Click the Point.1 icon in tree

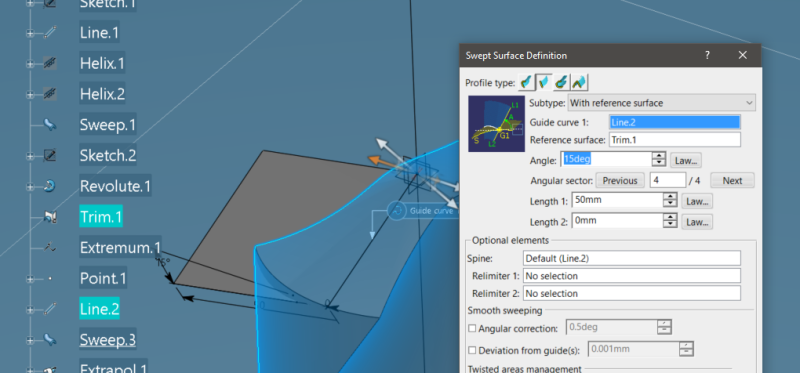49,279
